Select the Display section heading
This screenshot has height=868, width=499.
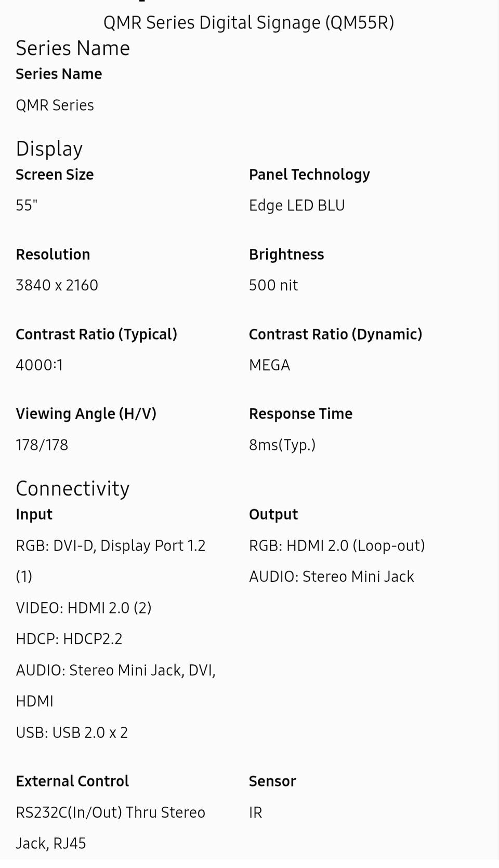49,149
